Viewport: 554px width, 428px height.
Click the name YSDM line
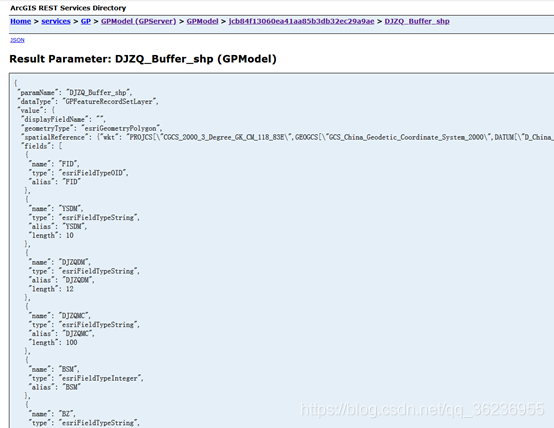pos(56,209)
